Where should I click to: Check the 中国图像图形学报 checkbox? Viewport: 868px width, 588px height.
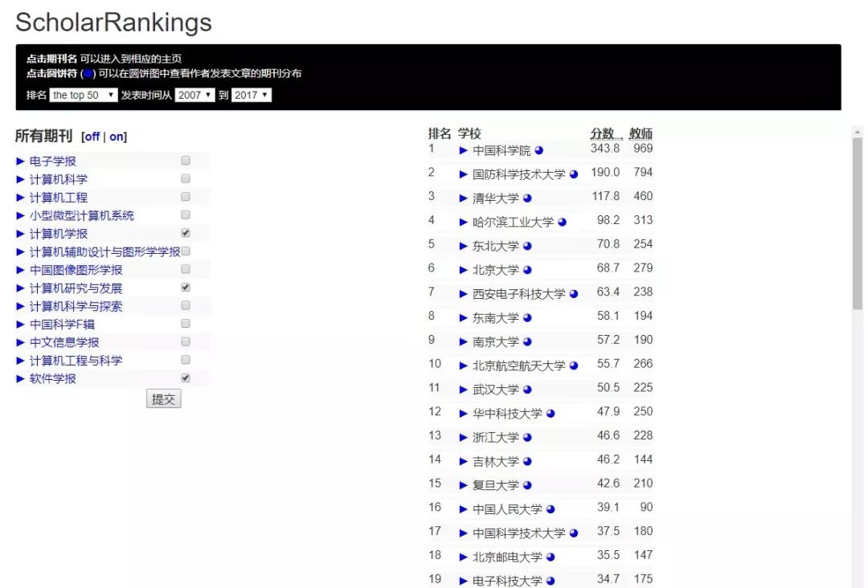[186, 269]
